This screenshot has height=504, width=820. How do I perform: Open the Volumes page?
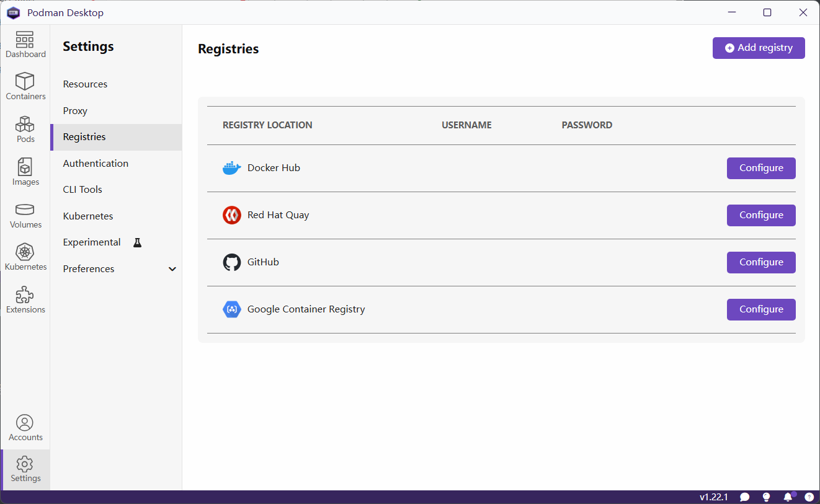pyautogui.click(x=25, y=214)
